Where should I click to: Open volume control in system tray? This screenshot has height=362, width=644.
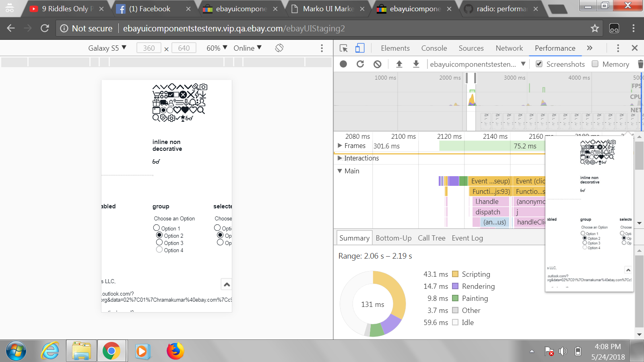(x=563, y=352)
